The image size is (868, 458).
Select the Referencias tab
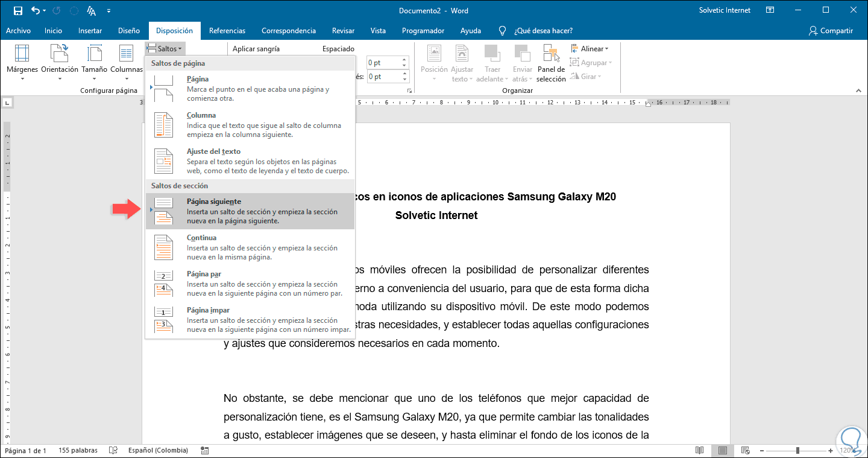coord(227,31)
